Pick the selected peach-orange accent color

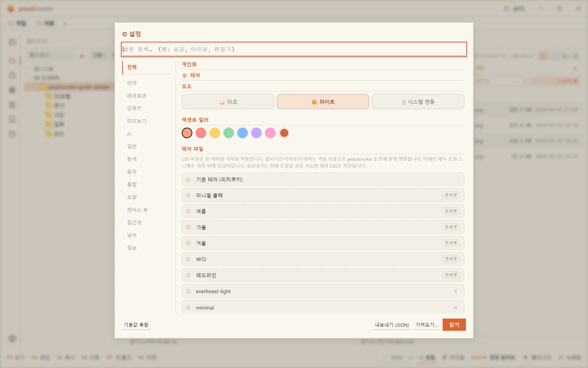click(187, 133)
